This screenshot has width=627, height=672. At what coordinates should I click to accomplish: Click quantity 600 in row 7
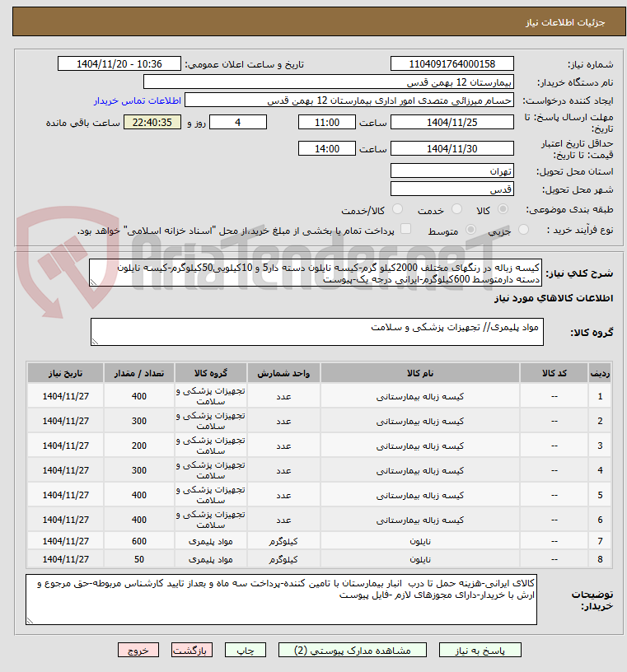point(139,541)
